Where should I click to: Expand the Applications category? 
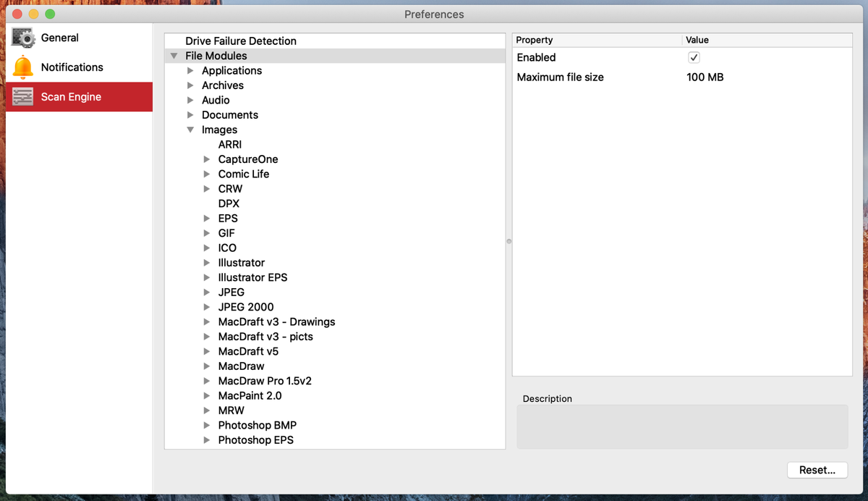[190, 71]
